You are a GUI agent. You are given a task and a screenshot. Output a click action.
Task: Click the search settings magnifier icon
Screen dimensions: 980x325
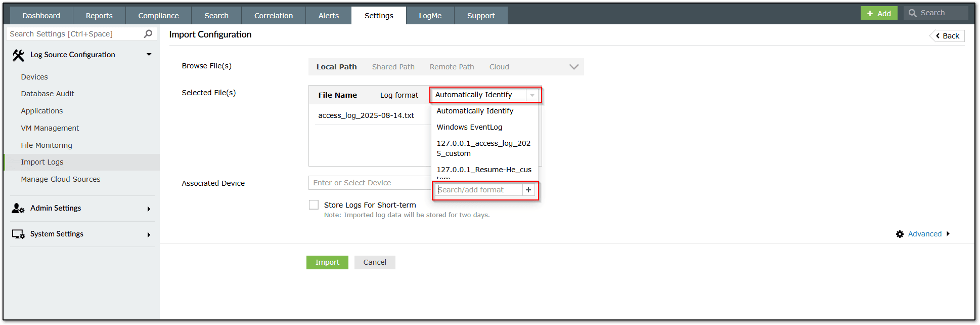[148, 34]
